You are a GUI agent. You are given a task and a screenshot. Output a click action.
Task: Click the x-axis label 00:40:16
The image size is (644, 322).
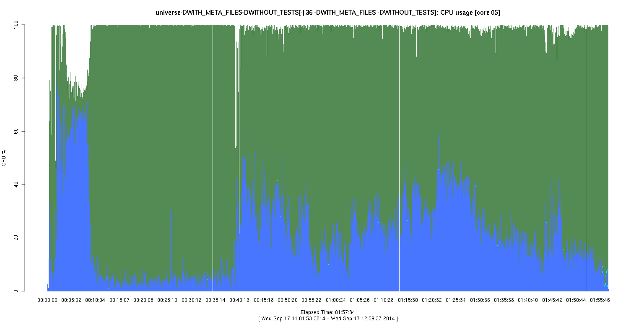point(239,300)
